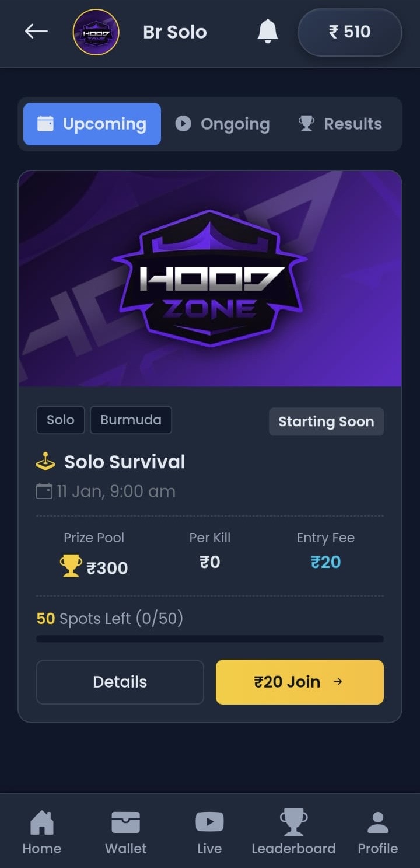Open the Wallet from bottom navigation
This screenshot has height=868, width=420.
click(x=125, y=832)
